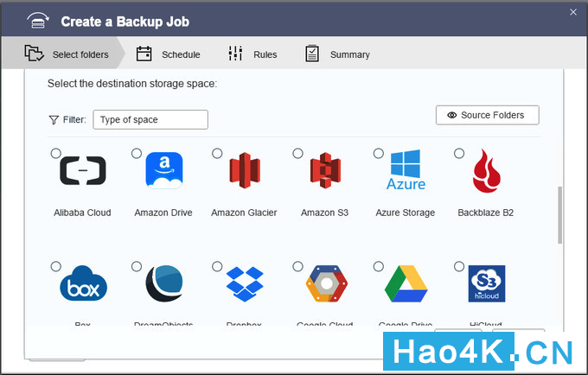Select the DreamObjects radio button

137,266
